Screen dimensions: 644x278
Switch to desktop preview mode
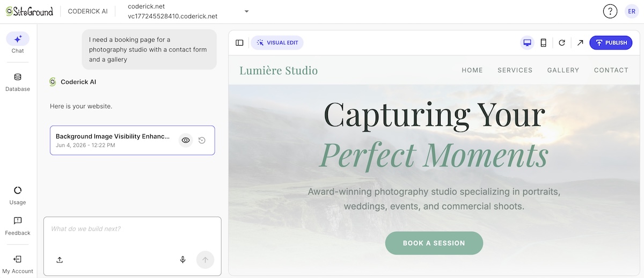pyautogui.click(x=527, y=43)
